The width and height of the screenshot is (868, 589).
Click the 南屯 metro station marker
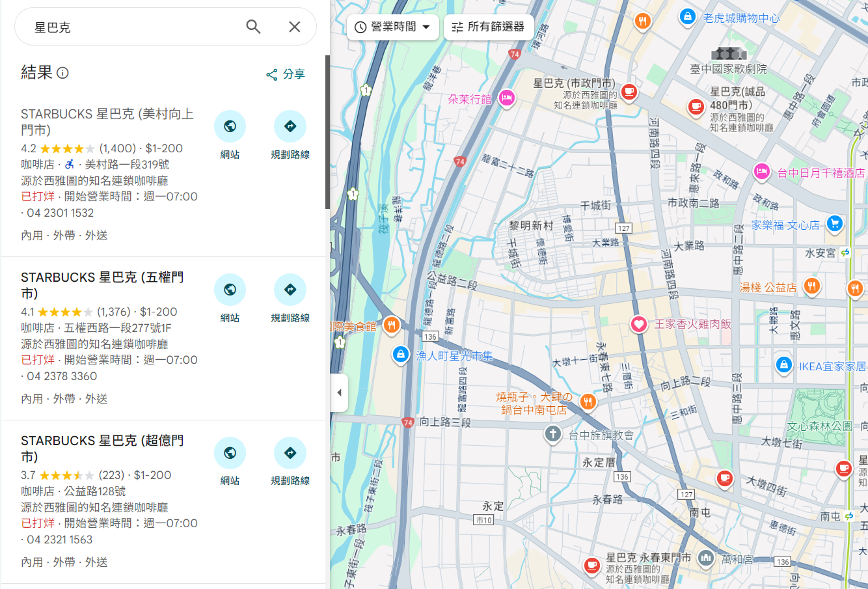pos(849,515)
